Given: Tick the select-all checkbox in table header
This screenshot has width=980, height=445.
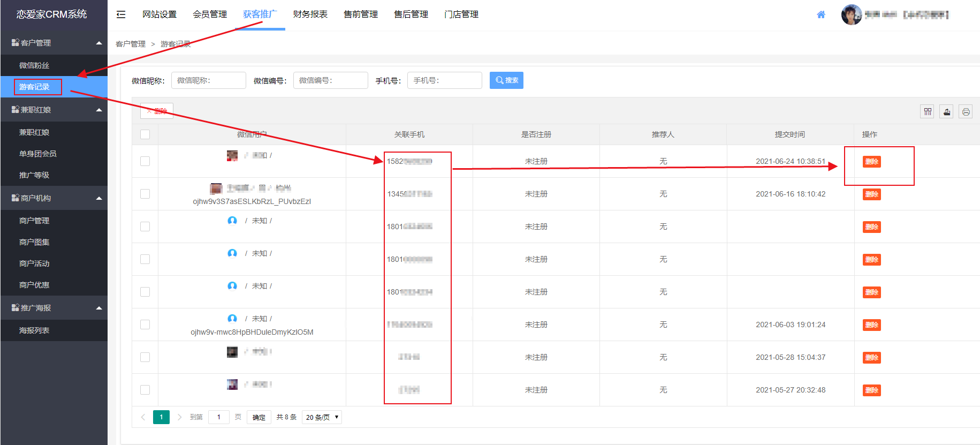Looking at the screenshot, I should 145,134.
